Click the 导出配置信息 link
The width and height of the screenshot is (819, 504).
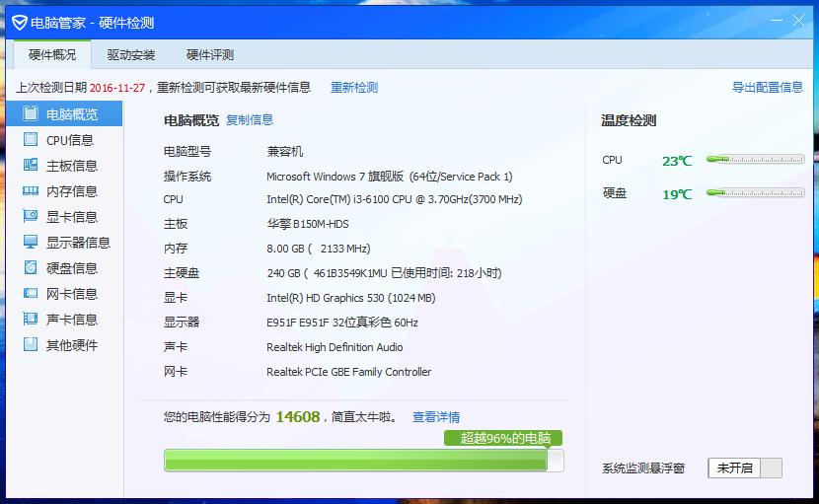(768, 87)
